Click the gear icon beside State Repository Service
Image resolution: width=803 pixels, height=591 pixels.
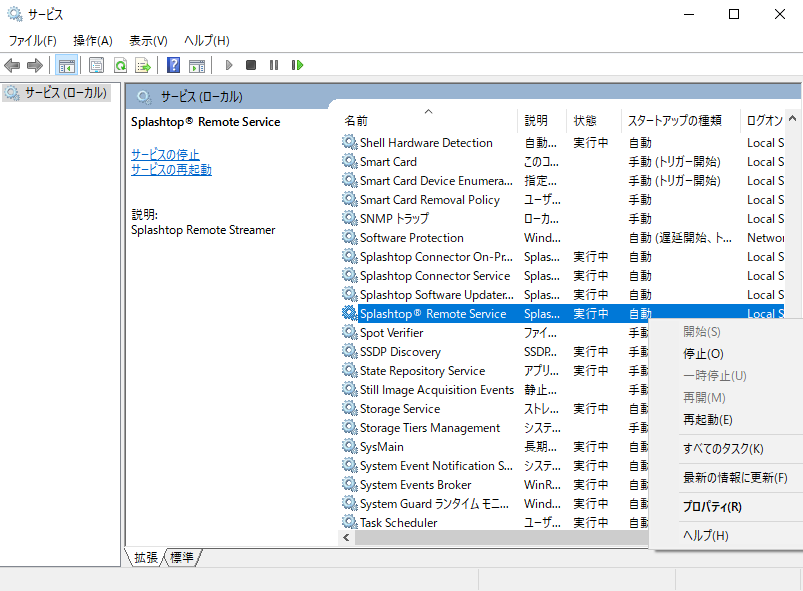(x=350, y=370)
